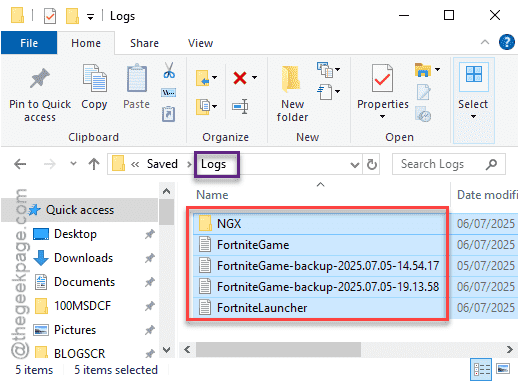
Task: Click the History icon in Open group
Action: (423, 114)
